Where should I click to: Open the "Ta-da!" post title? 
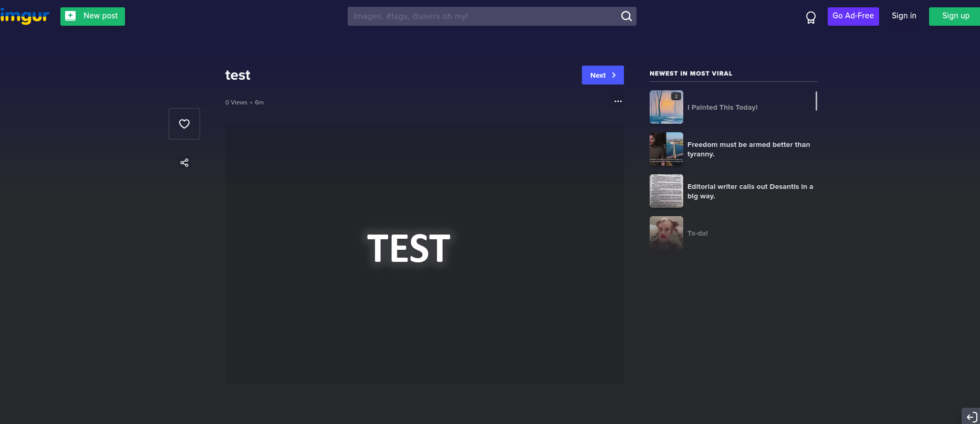(x=697, y=234)
